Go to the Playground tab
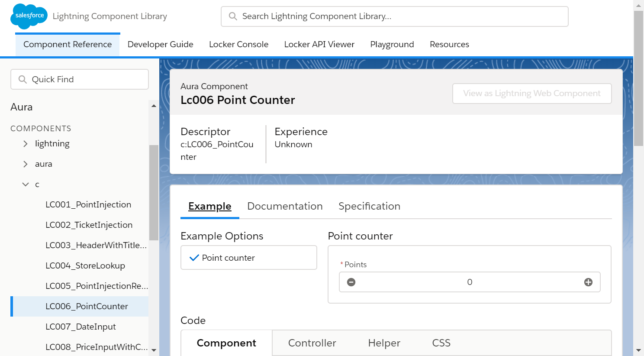The width and height of the screenshot is (644, 356). pyautogui.click(x=392, y=45)
